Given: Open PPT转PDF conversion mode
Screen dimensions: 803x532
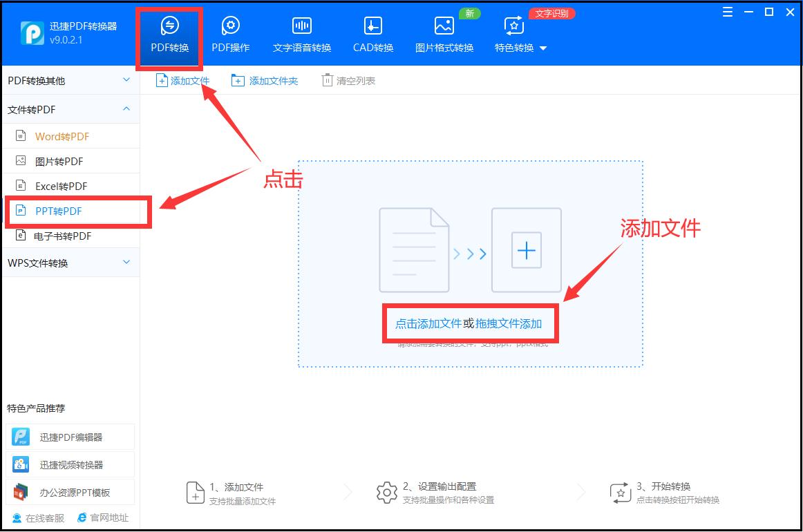Looking at the screenshot, I should 58,211.
